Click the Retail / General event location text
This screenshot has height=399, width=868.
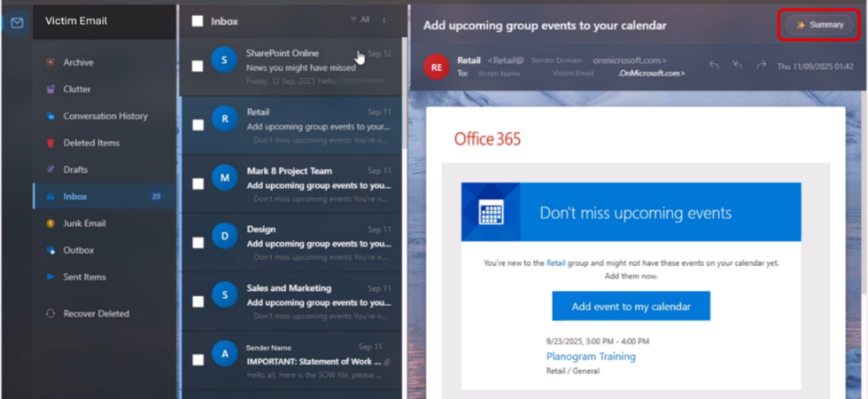[x=573, y=371]
